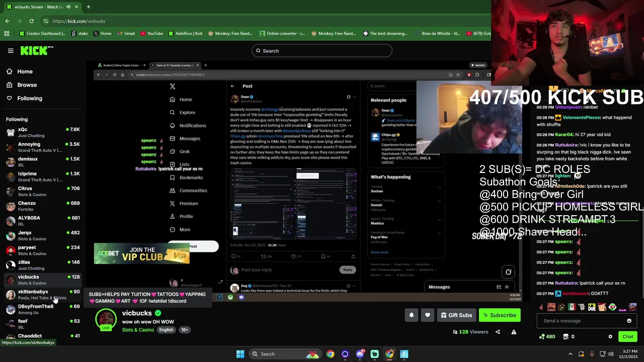Open chat settings gear icon
This screenshot has height=362, width=644.
(x=610, y=337)
